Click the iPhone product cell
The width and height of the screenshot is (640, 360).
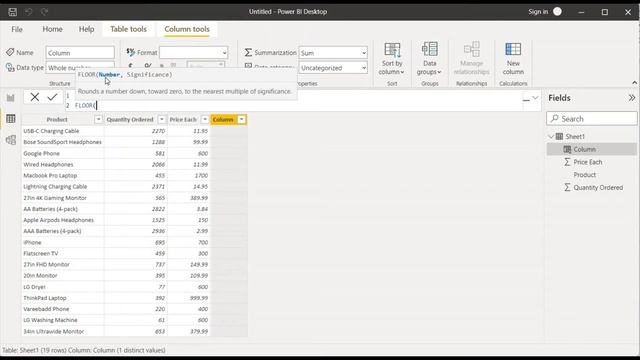tap(63, 242)
